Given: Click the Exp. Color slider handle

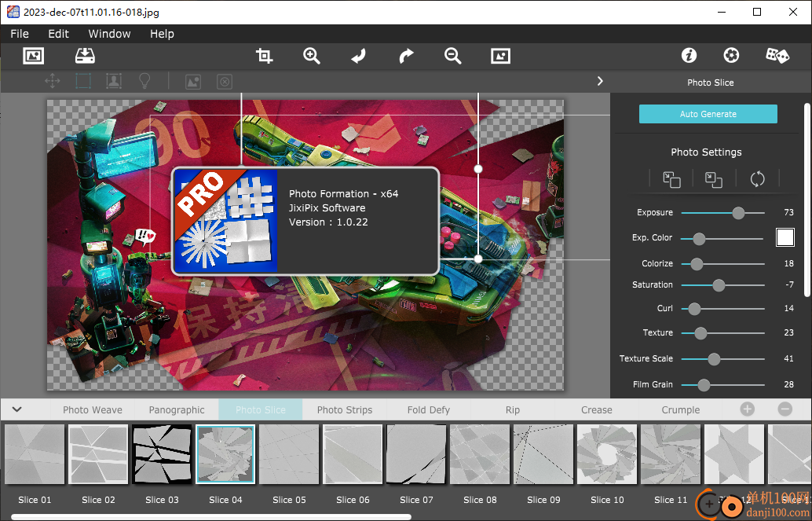Looking at the screenshot, I should [699, 238].
